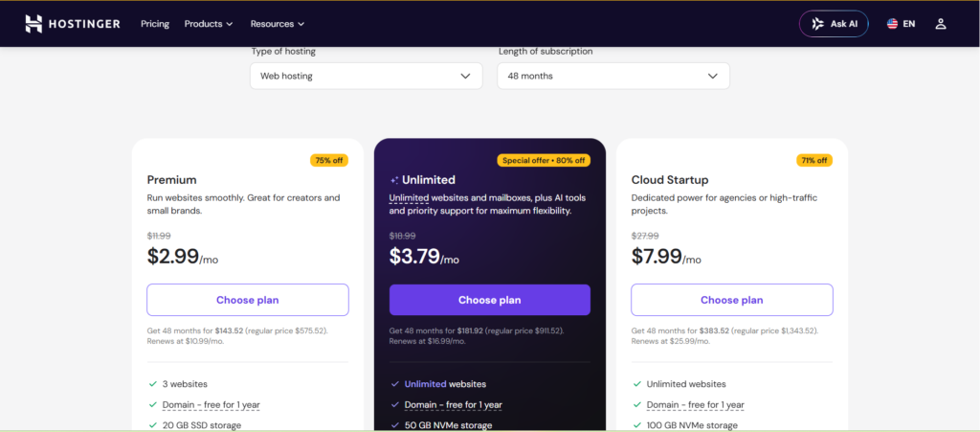The image size is (980, 432).
Task: Click the Ask AI sparkle icon
Action: (817, 24)
